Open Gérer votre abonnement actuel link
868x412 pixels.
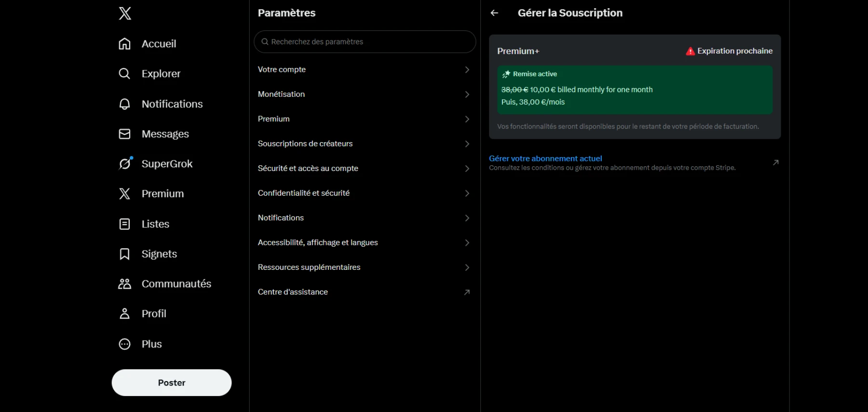pos(545,159)
